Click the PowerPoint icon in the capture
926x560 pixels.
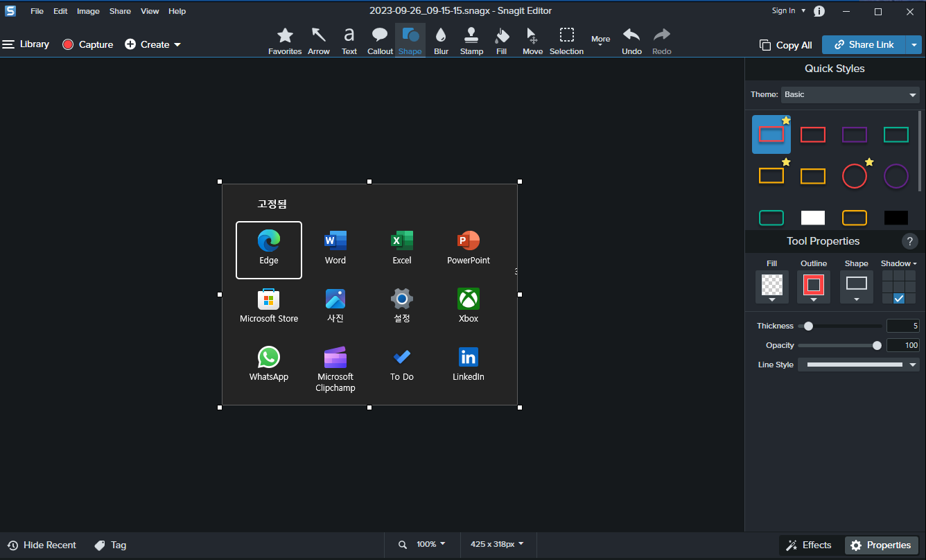pyautogui.click(x=469, y=241)
